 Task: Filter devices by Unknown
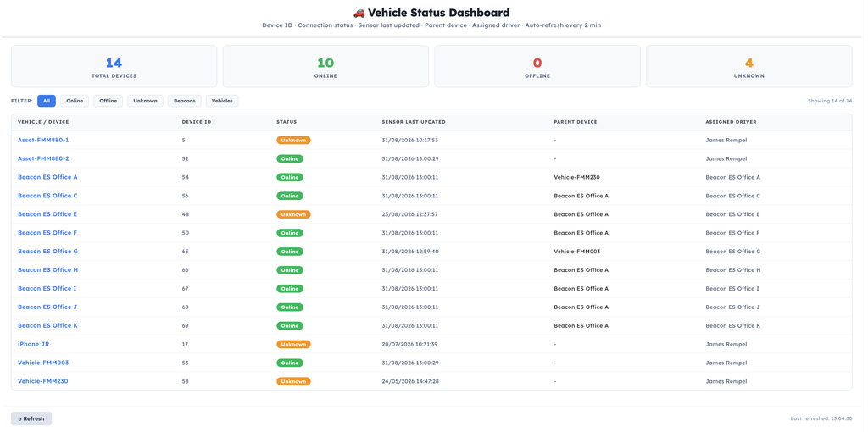145,101
